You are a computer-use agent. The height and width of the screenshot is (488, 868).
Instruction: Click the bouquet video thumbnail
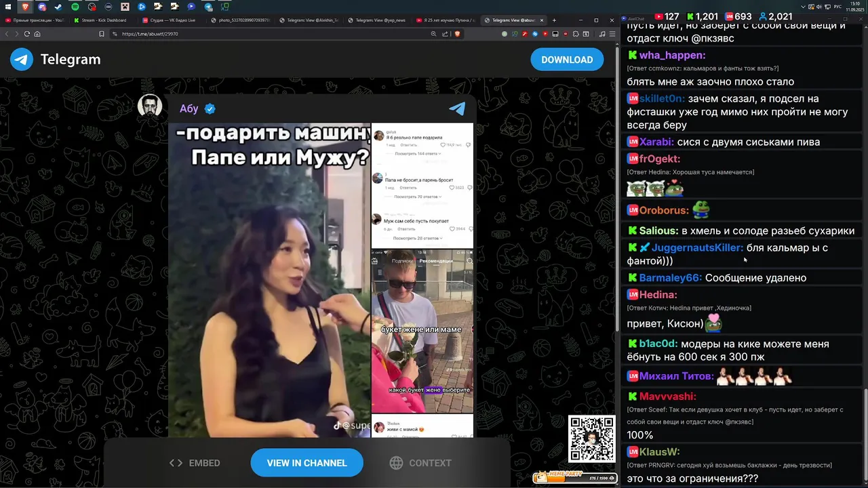click(x=422, y=331)
